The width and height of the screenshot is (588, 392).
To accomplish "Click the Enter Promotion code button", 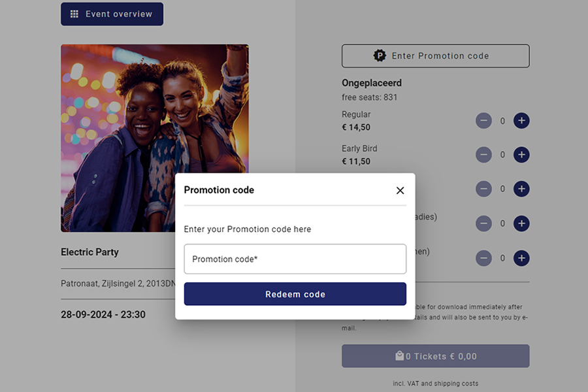I will pos(435,56).
